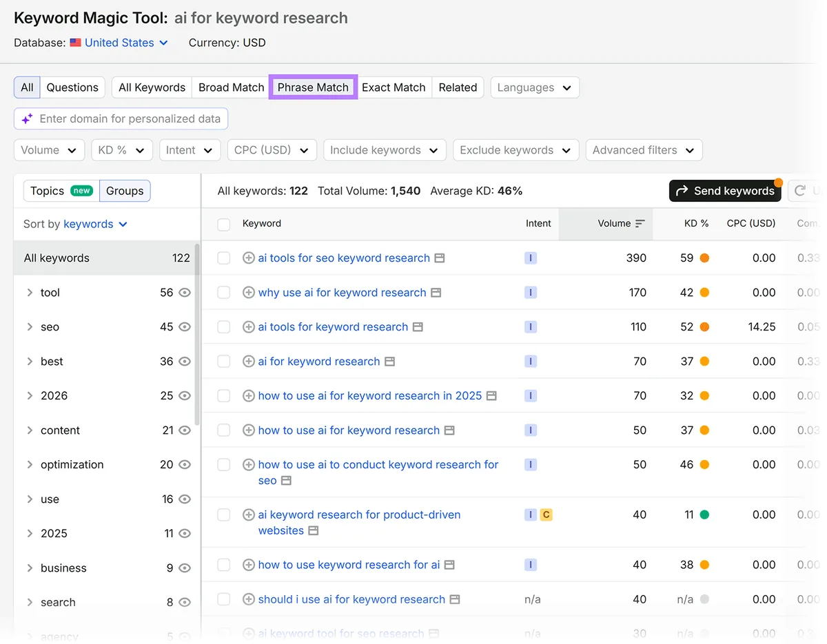Select the Broad Match tab
This screenshot has height=644, width=827.
click(x=232, y=87)
